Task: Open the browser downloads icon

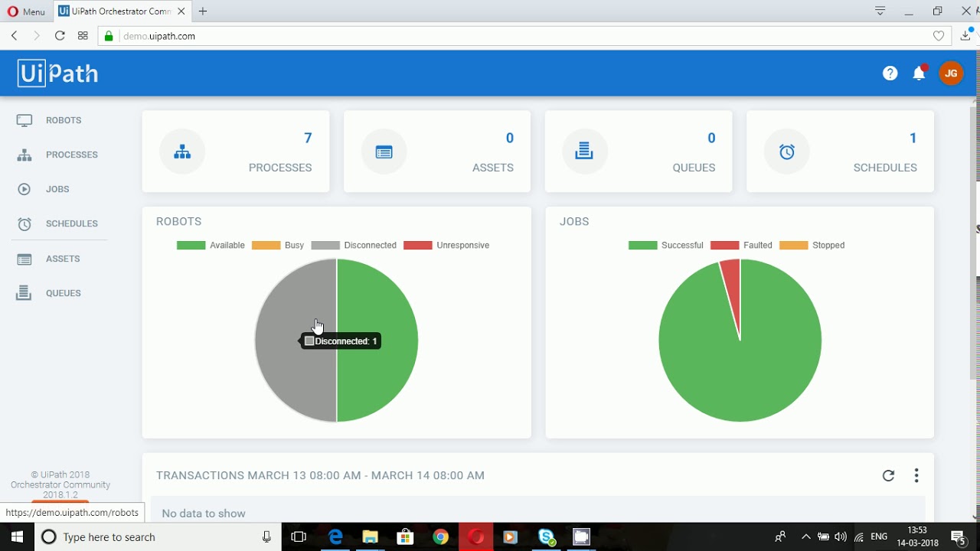Action: pos(966,35)
